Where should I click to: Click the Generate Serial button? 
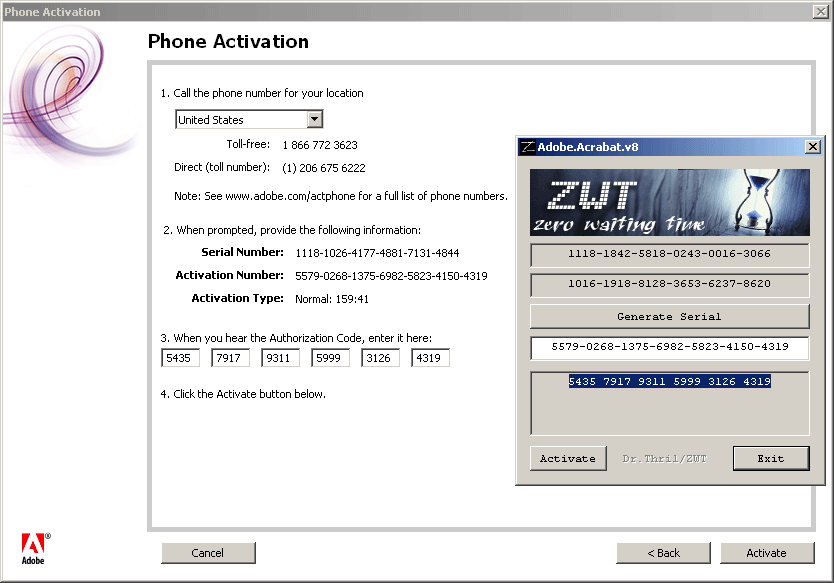click(x=670, y=317)
